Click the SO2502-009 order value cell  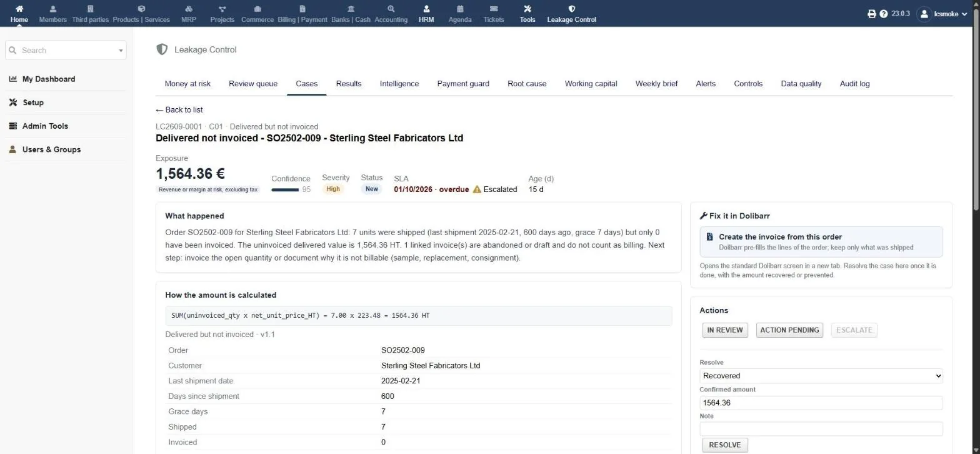[x=402, y=350]
